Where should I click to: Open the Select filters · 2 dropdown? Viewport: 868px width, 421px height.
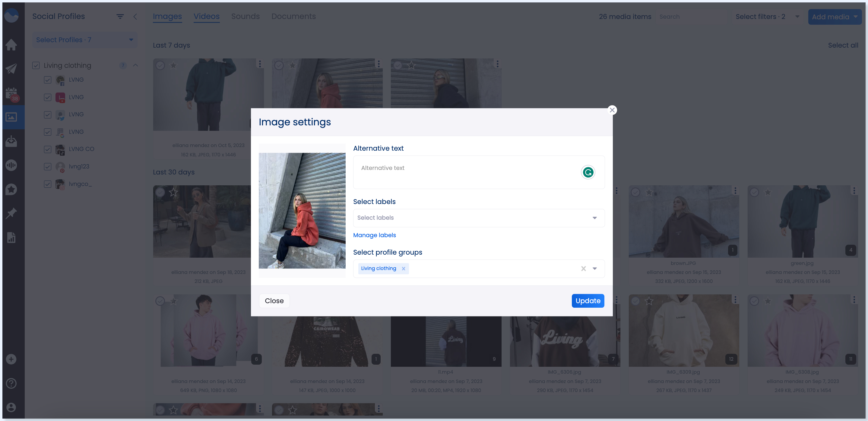[x=767, y=17]
